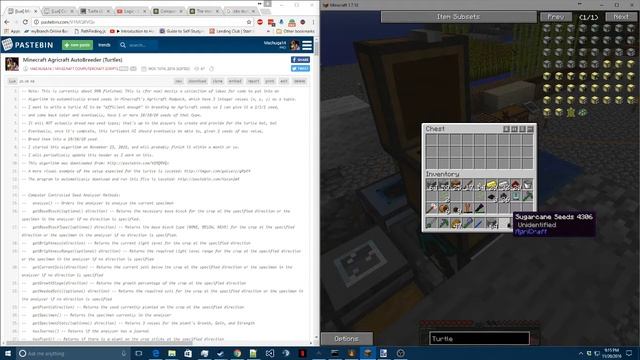
Task: Focus the NEI search field containing Turtle
Action: [x=479, y=339]
